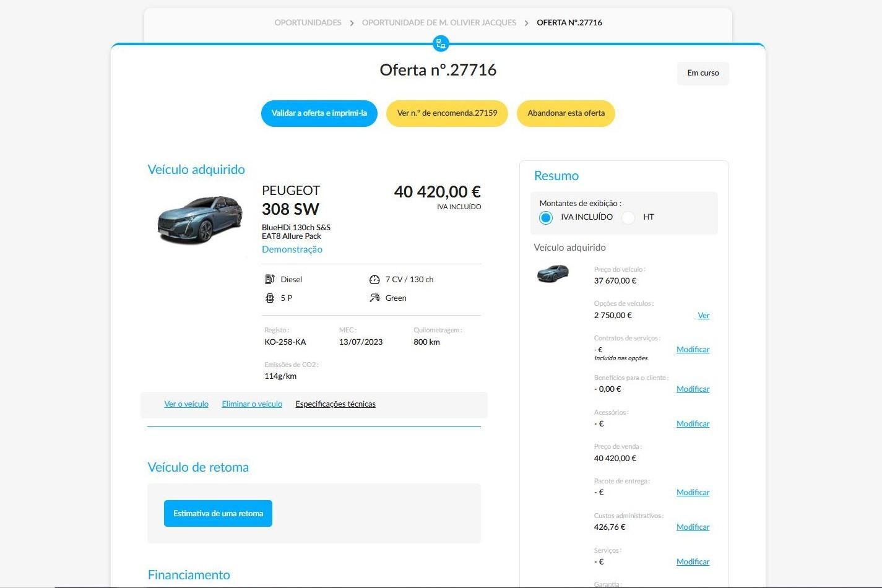This screenshot has width=882, height=588.
Task: Click Abandonar esta oferta button
Action: pos(566,113)
